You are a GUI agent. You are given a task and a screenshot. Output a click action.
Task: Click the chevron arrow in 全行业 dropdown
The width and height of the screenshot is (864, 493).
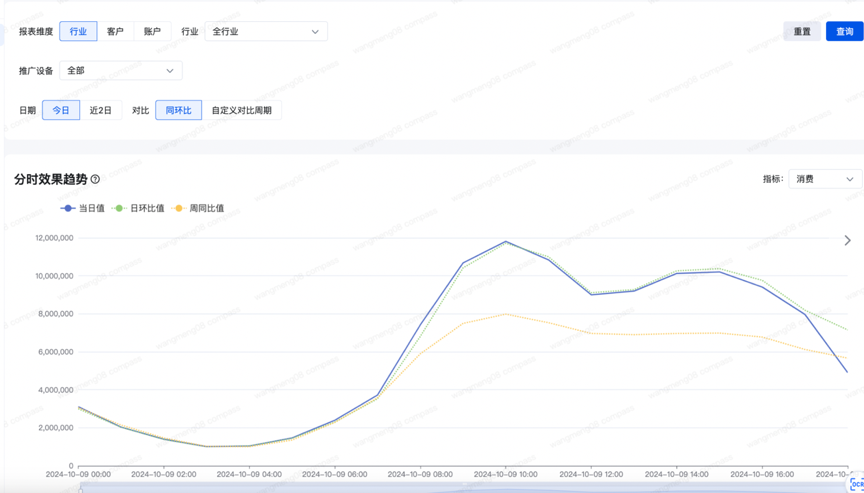tap(315, 32)
